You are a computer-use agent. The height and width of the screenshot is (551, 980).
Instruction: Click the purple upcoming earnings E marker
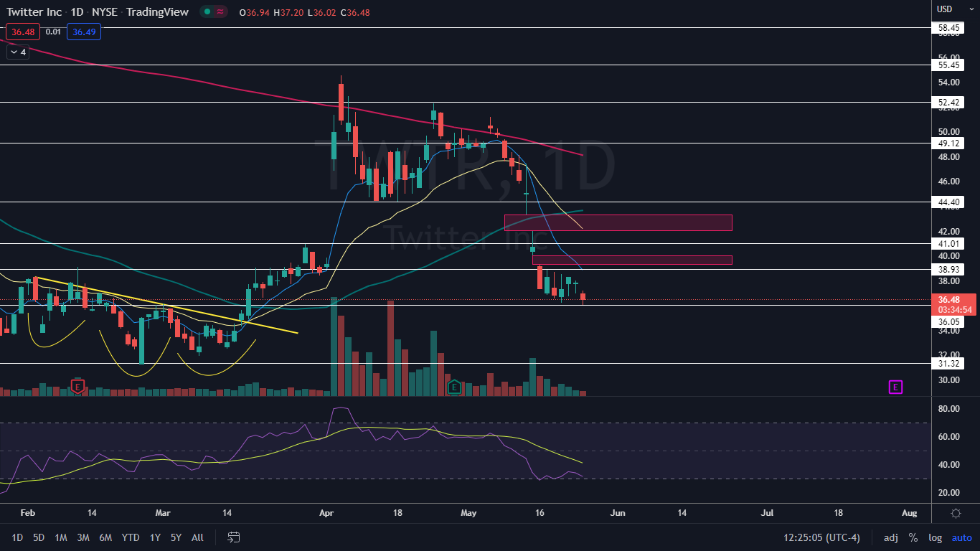(x=895, y=387)
